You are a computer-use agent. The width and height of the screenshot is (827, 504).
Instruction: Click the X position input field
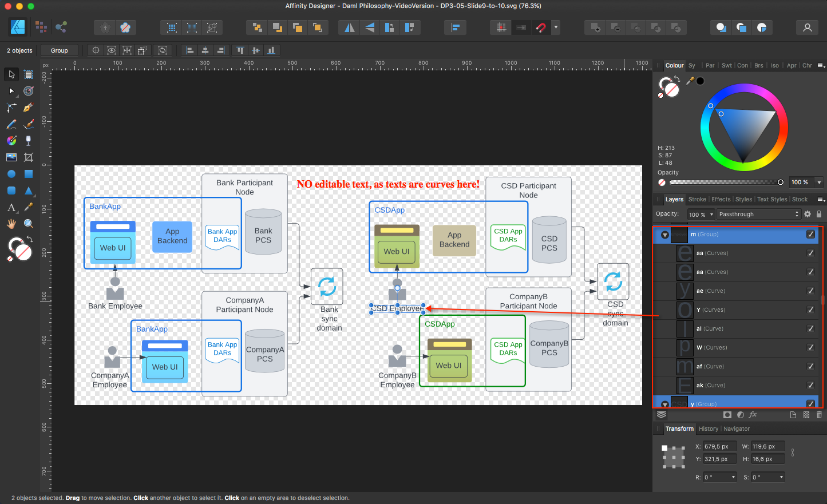tap(719, 446)
